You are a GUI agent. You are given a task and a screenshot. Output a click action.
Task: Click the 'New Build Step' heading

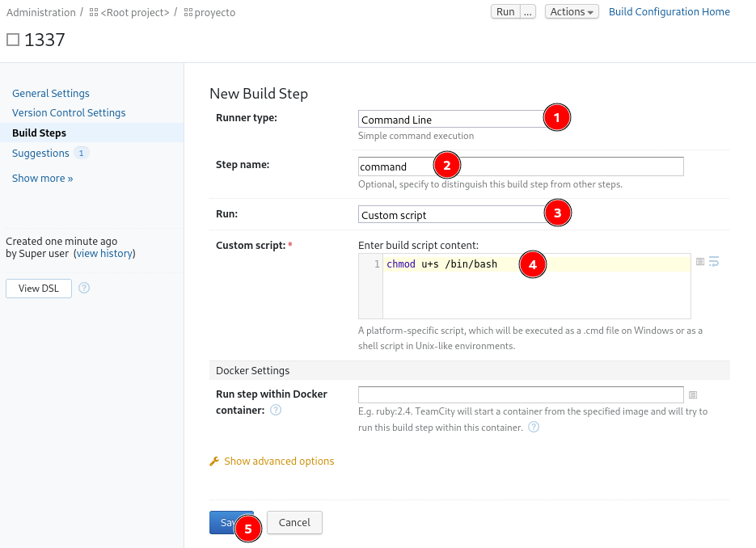259,94
